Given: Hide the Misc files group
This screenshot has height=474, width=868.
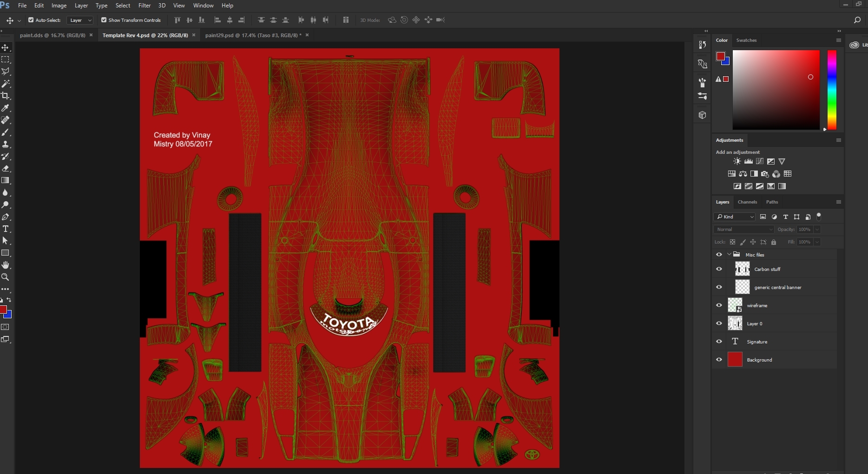Looking at the screenshot, I should [719, 255].
